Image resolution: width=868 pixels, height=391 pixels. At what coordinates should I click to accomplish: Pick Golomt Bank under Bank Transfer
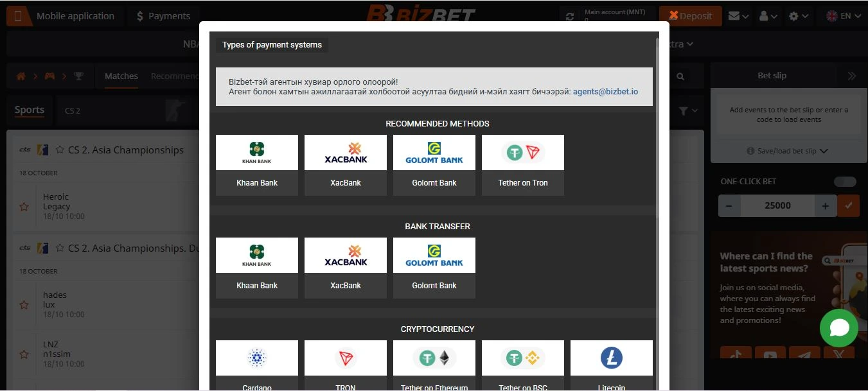[434, 268]
